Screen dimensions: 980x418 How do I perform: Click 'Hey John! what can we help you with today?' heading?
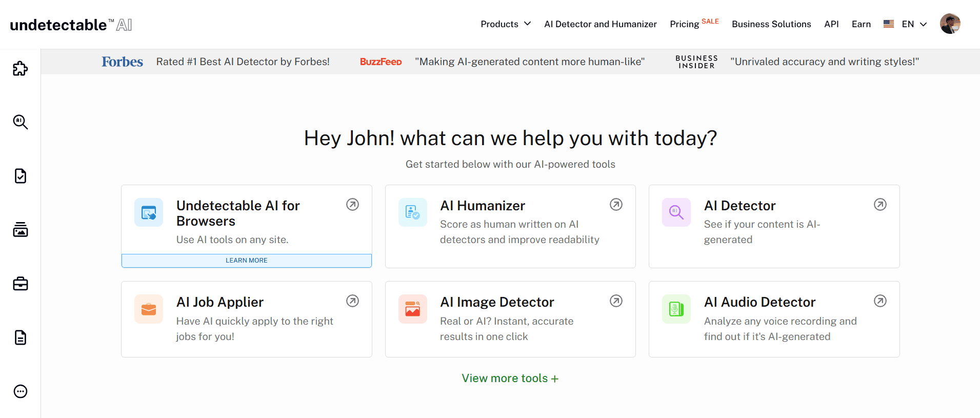pos(510,138)
